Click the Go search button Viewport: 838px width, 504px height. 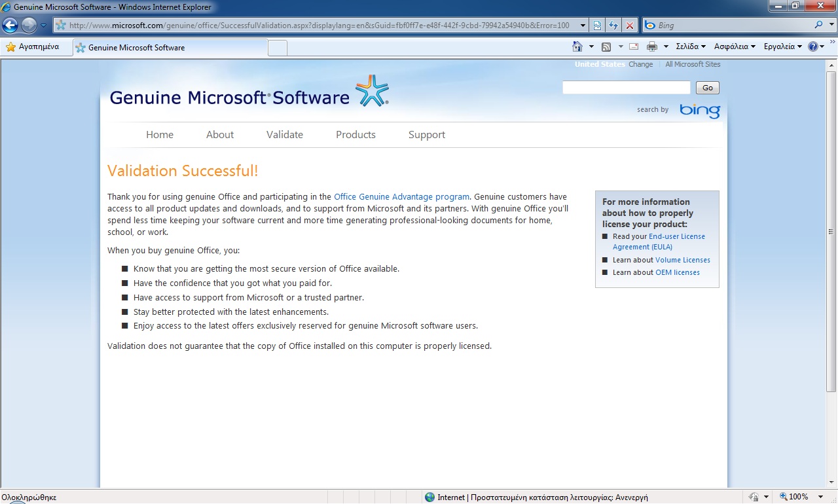(708, 88)
